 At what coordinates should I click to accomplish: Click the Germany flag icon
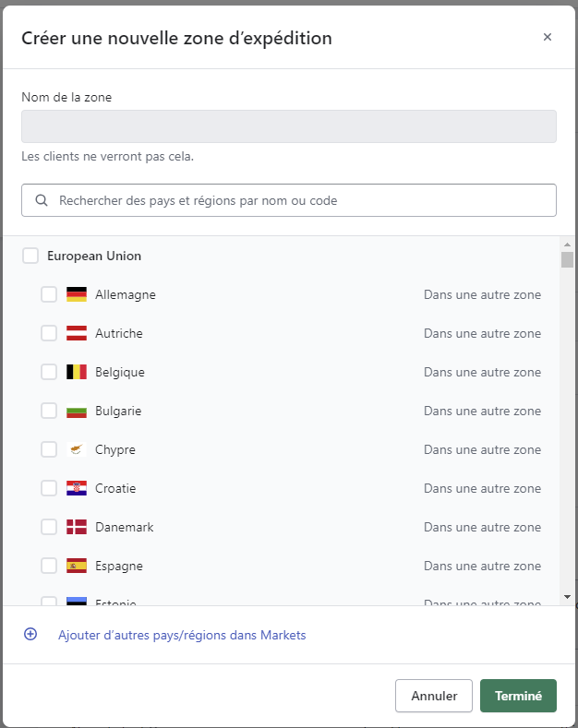(x=77, y=295)
